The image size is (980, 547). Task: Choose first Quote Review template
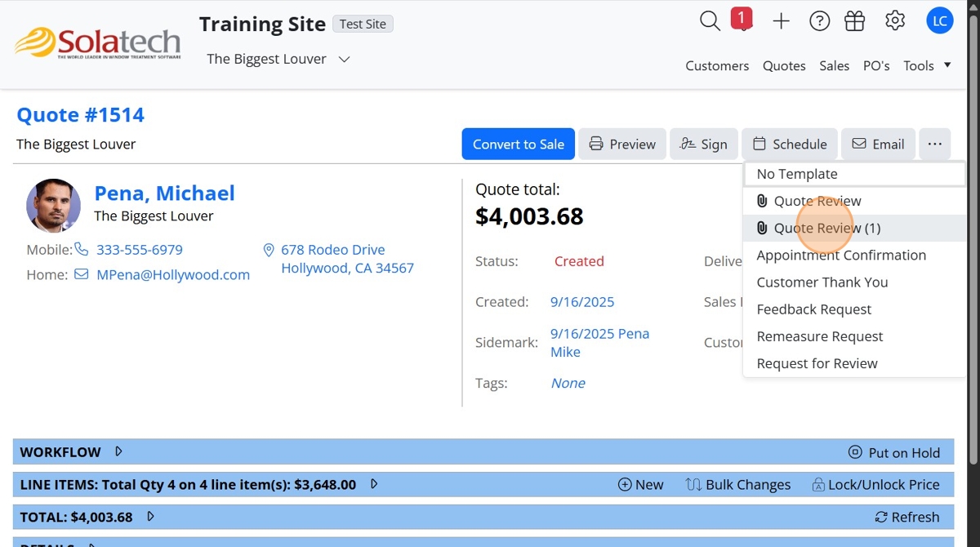pyautogui.click(x=854, y=201)
